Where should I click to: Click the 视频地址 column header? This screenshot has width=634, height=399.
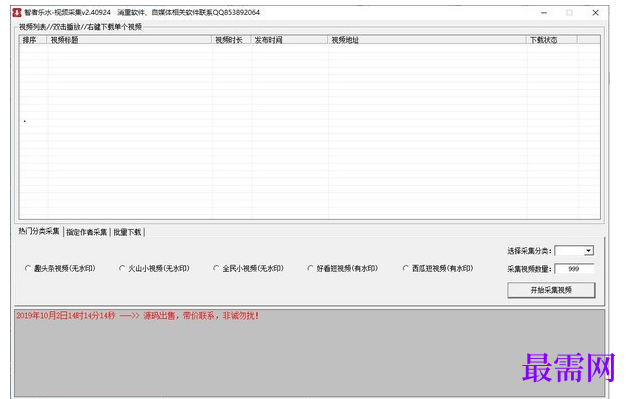click(x=427, y=40)
